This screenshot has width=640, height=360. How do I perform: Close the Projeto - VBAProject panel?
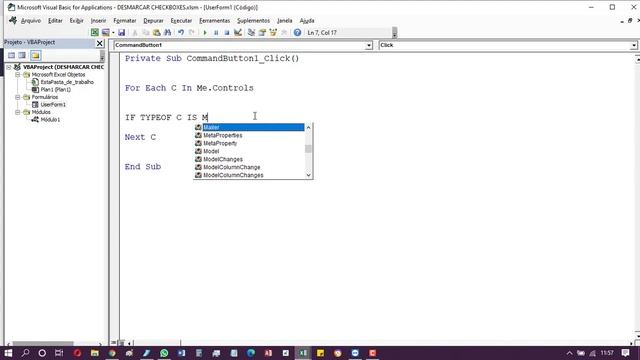coord(100,43)
